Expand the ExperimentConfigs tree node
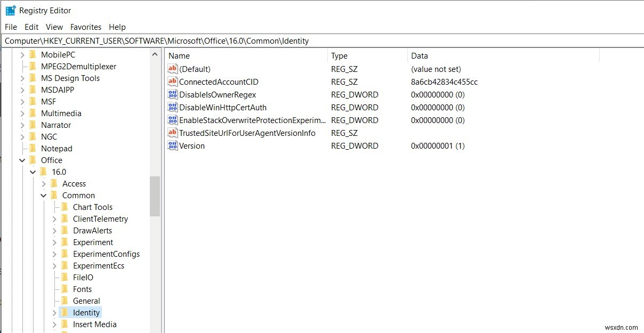 coord(54,254)
